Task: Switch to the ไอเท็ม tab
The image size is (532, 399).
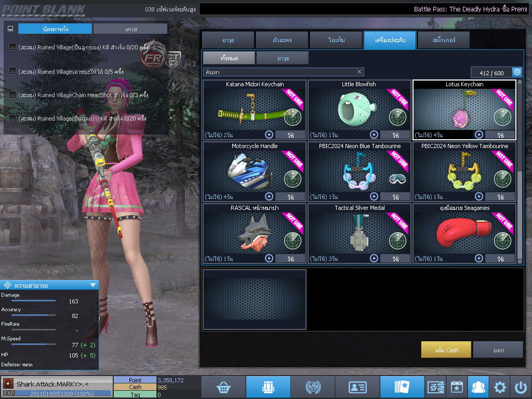Action: coord(336,40)
